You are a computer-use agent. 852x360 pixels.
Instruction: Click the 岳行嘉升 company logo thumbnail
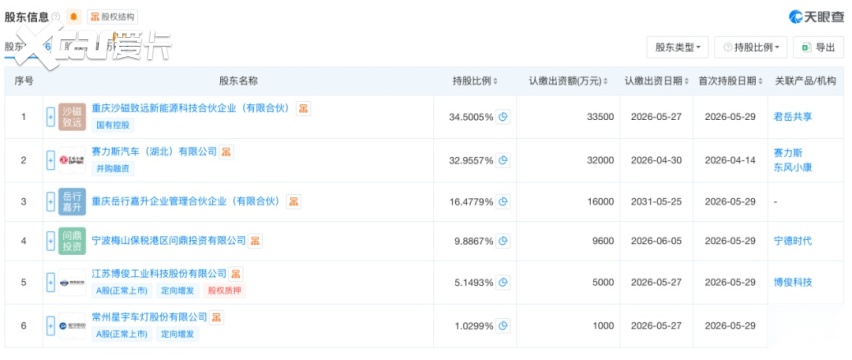tap(72, 201)
